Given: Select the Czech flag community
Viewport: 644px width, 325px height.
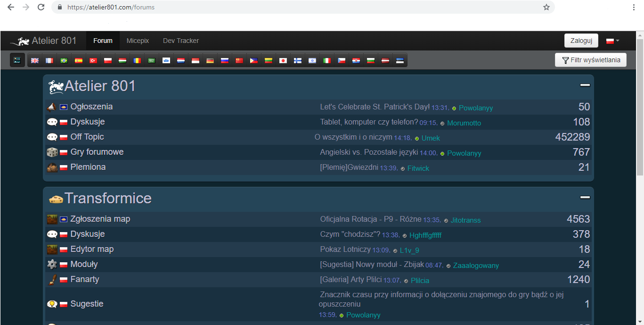Looking at the screenshot, I should [x=342, y=60].
